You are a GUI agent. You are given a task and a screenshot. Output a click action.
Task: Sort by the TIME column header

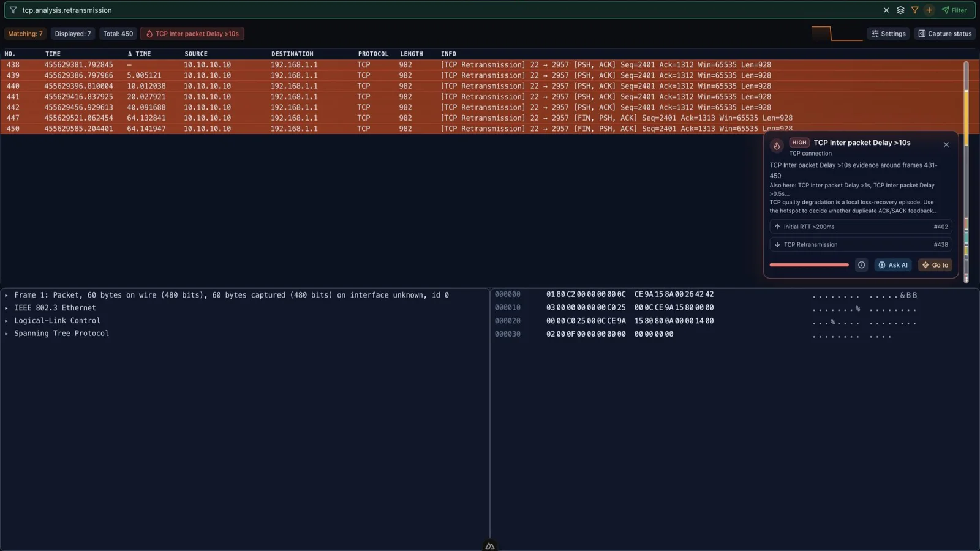pos(53,54)
